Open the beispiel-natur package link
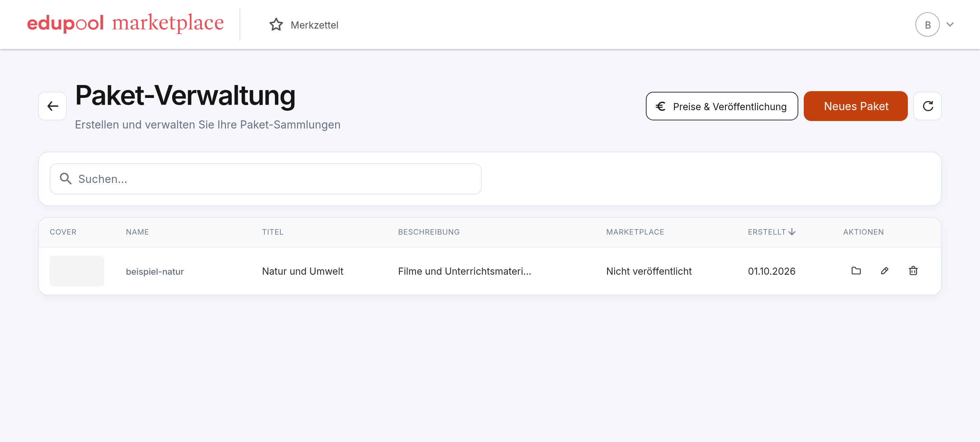This screenshot has height=442, width=980. coord(155,271)
